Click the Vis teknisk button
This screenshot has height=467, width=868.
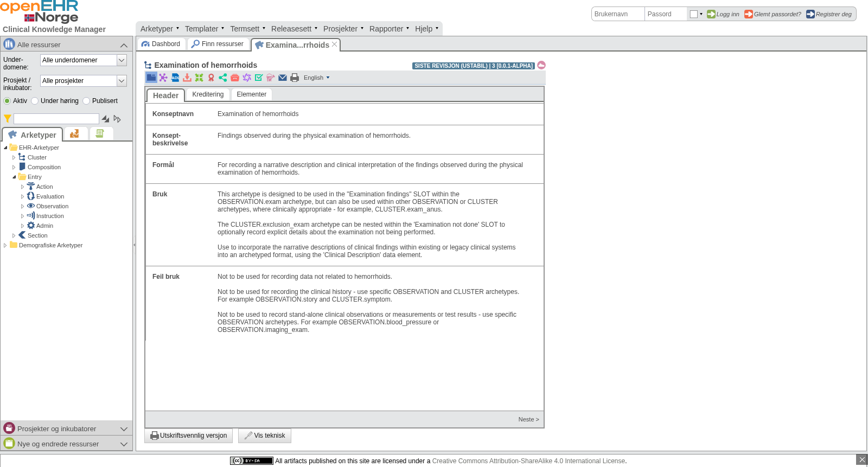265,436
